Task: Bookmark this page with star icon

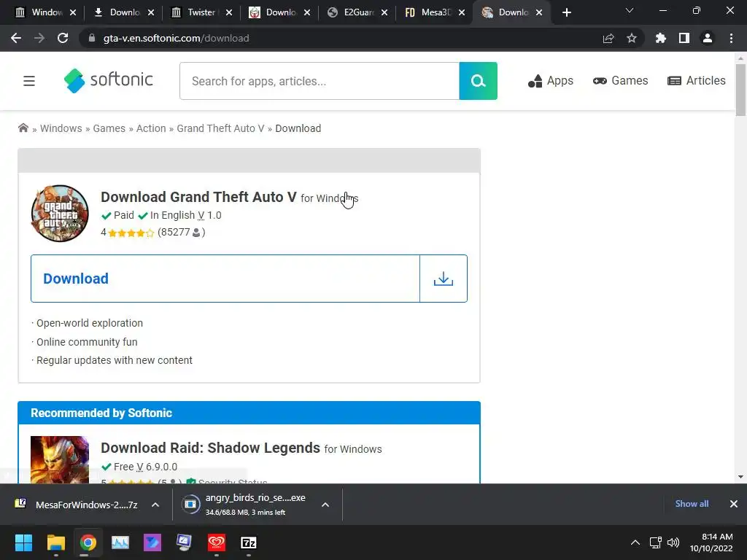Action: pos(632,38)
